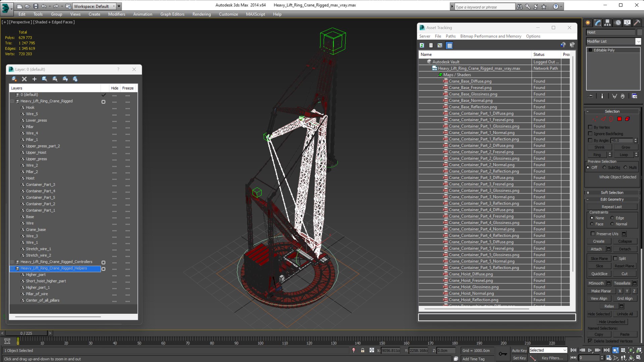The image size is (644, 362).
Task: Collapse Heavy_Lift_Ring_Crane_Rigged layer tree
Action: pyautogui.click(x=12, y=101)
